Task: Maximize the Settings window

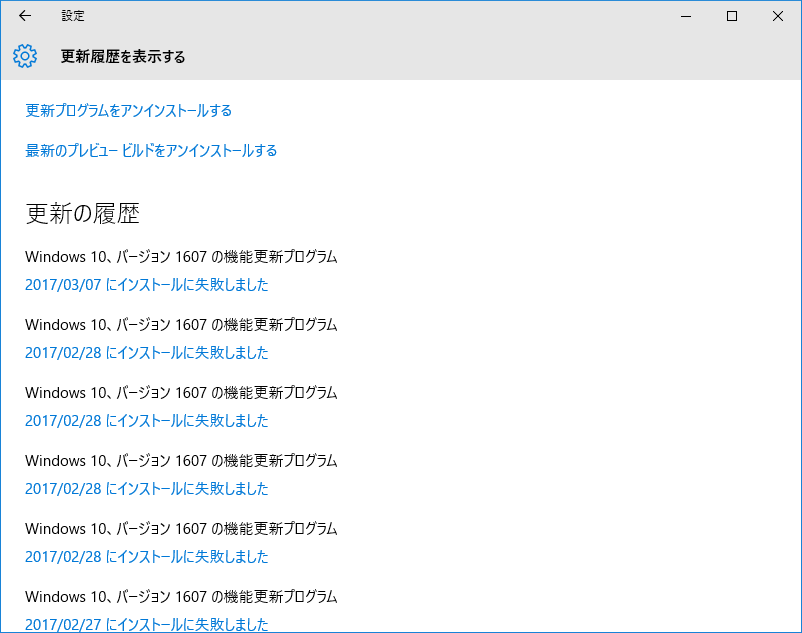Action: (732, 16)
